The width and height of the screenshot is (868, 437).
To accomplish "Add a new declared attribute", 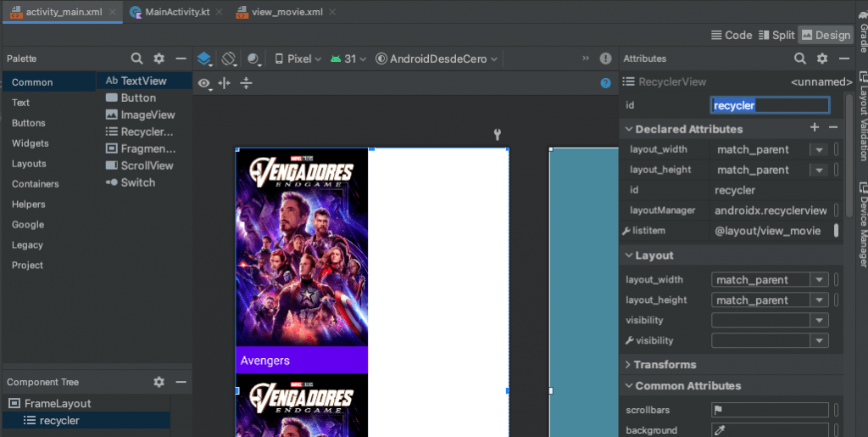I will (815, 127).
